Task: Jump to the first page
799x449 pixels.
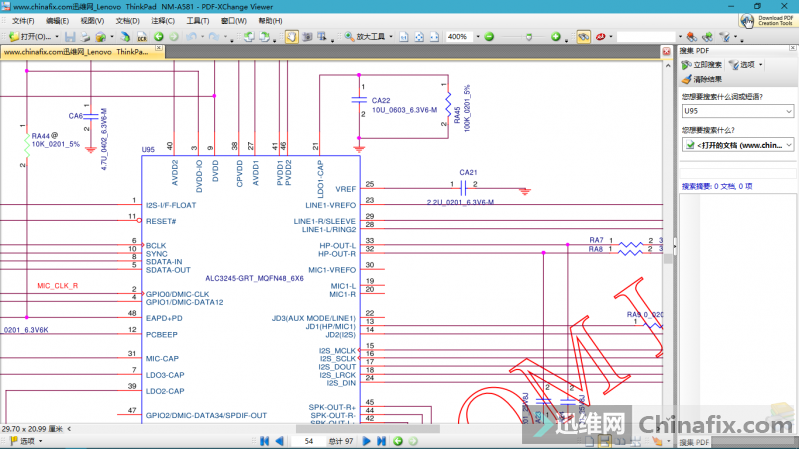Action: (265, 441)
